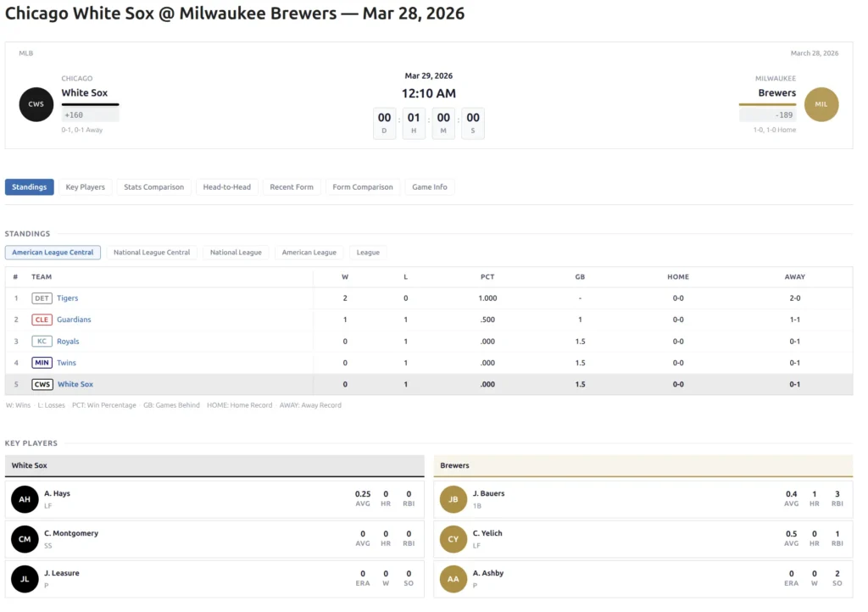
Task: Click the TEAM column header
Action: pyautogui.click(x=42, y=276)
